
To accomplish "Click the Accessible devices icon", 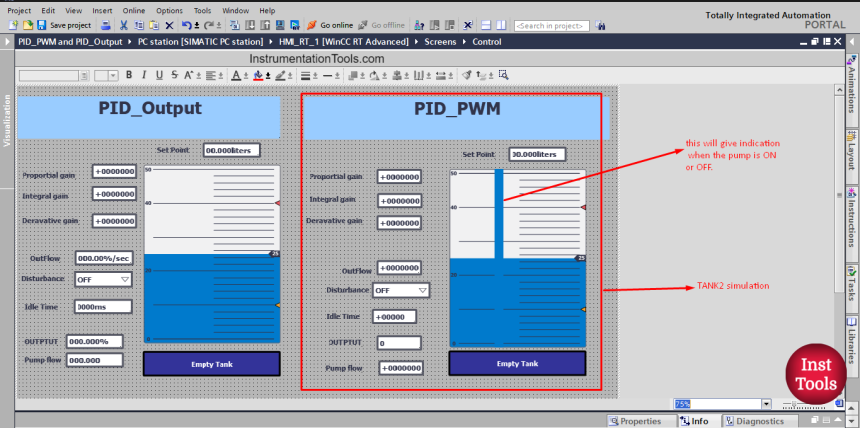I will 419,25.
